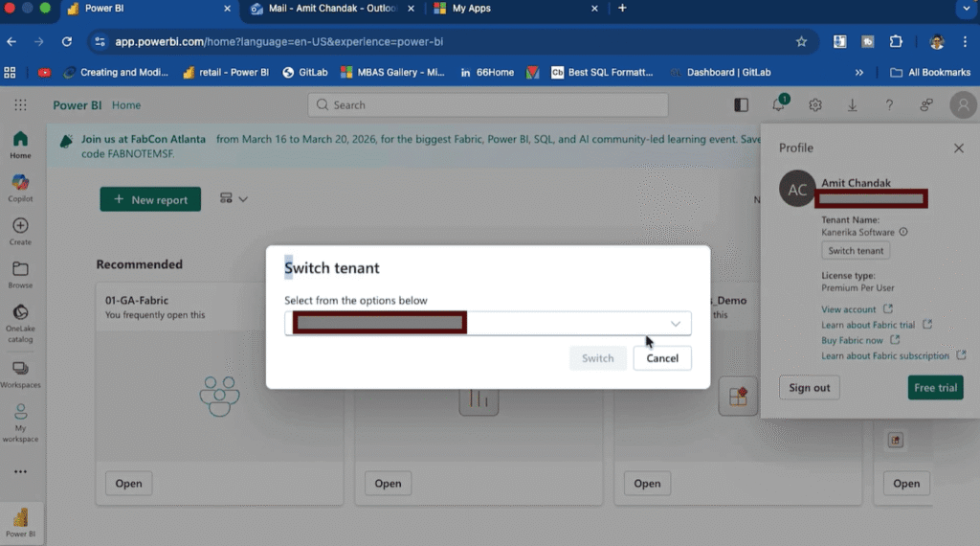Screen dimensions: 980x546
Task: Open Copilot from the sidebar
Action: pyautogui.click(x=20, y=189)
